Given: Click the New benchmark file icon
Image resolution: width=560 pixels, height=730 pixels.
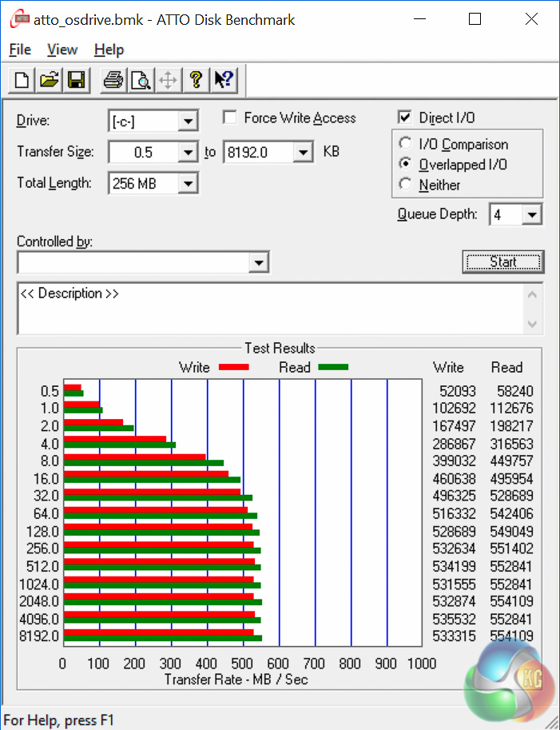Looking at the screenshot, I should 22,80.
